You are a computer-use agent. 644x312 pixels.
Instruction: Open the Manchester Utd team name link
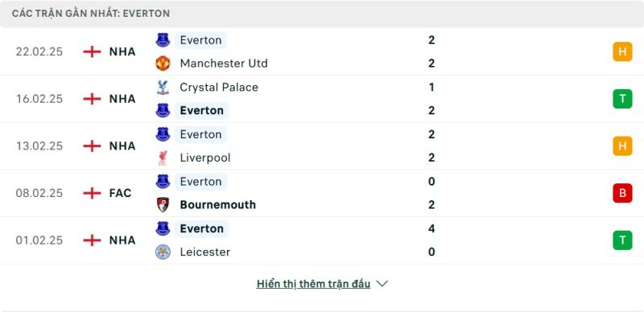point(224,64)
